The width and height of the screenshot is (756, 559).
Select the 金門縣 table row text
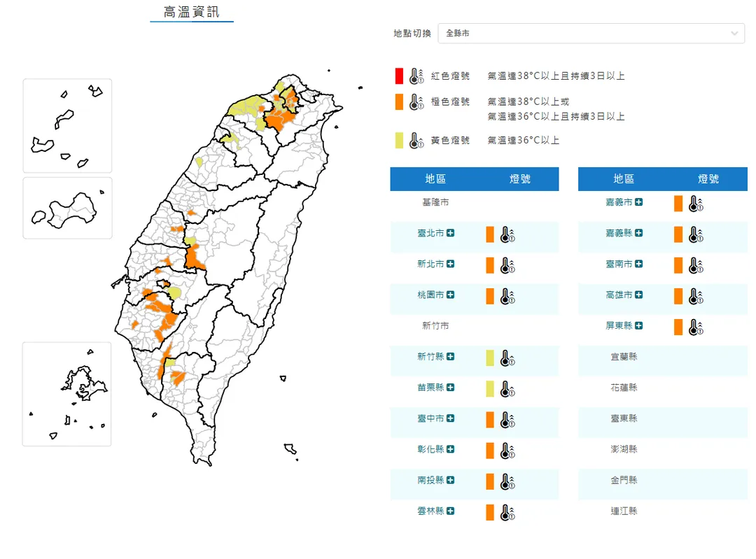tap(624, 480)
